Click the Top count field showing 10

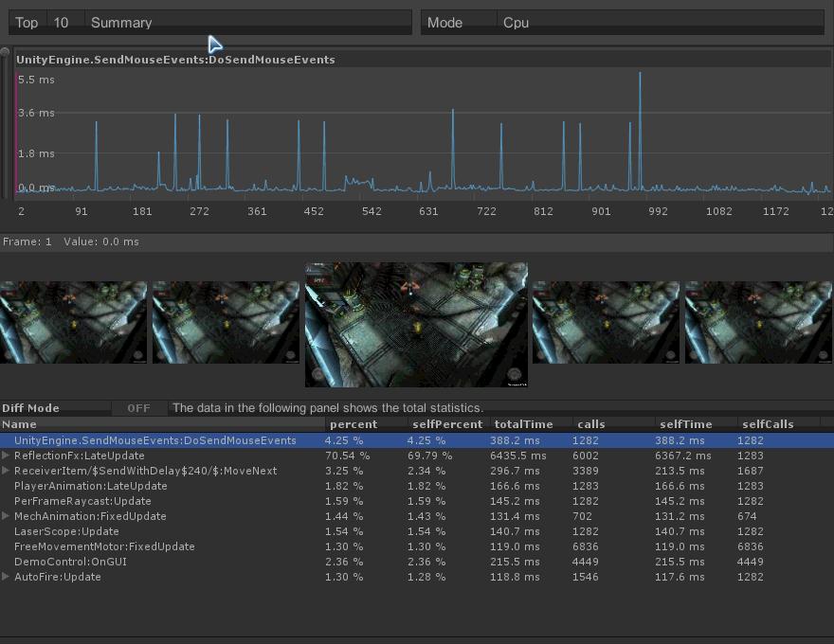click(x=65, y=23)
